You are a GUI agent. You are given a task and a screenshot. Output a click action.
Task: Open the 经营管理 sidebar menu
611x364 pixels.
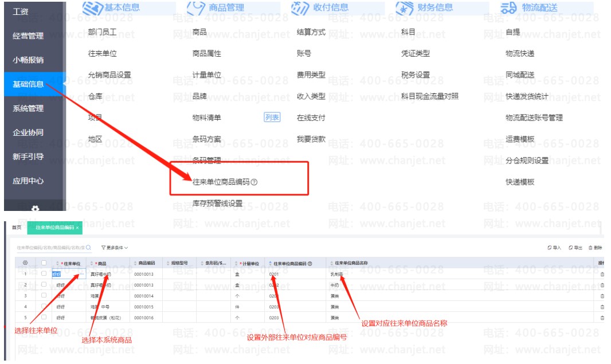28,36
